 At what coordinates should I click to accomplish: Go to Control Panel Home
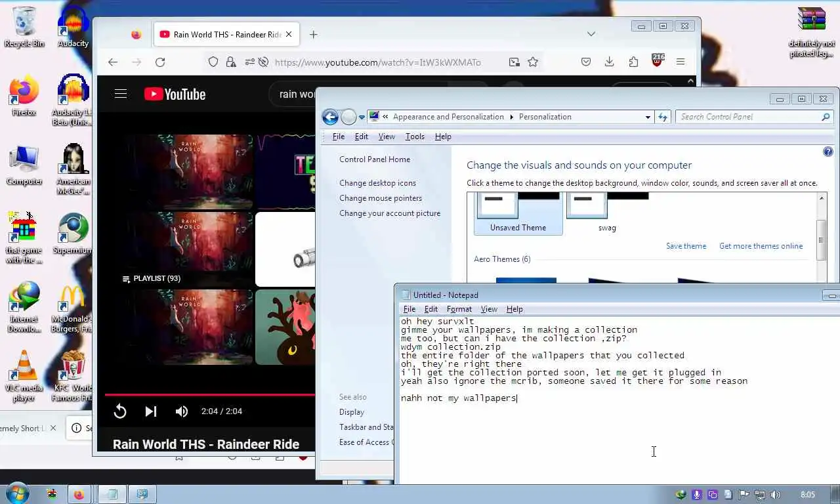click(375, 159)
